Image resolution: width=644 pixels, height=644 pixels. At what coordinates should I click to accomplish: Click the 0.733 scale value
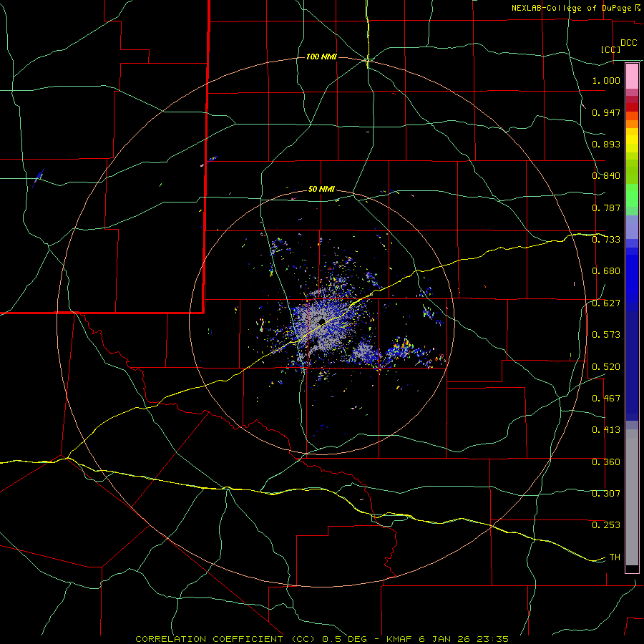[x=606, y=240]
